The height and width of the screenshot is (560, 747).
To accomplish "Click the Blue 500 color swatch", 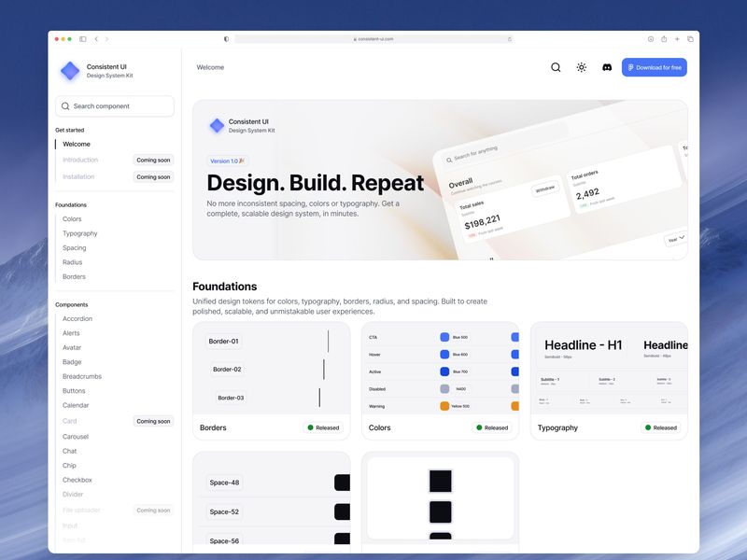I will click(x=445, y=338).
